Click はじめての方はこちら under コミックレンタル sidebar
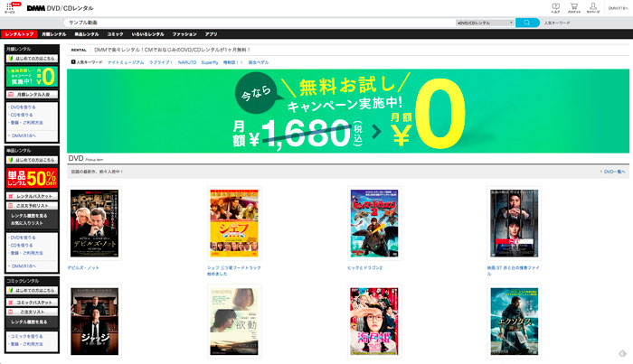This screenshot has width=633, height=364. point(32,291)
